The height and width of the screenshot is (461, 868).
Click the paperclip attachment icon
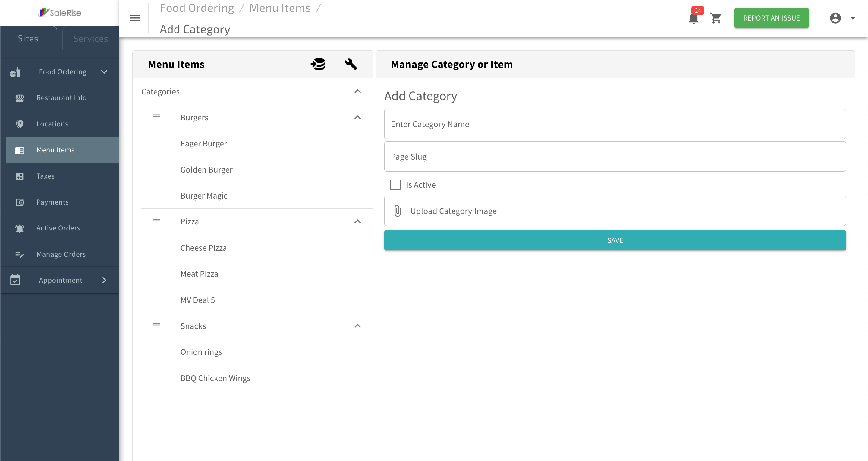pyautogui.click(x=398, y=211)
